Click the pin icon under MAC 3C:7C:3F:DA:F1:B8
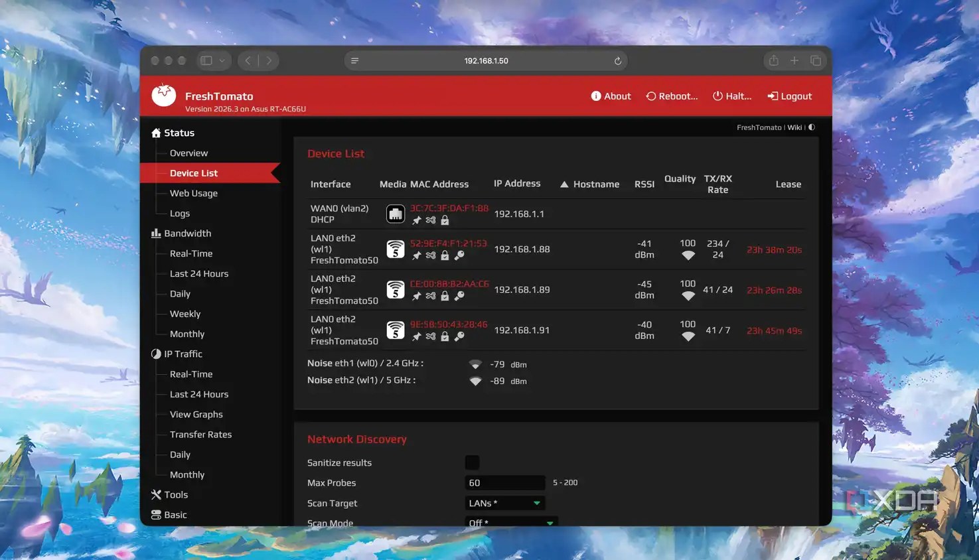This screenshot has height=560, width=979. click(x=417, y=220)
